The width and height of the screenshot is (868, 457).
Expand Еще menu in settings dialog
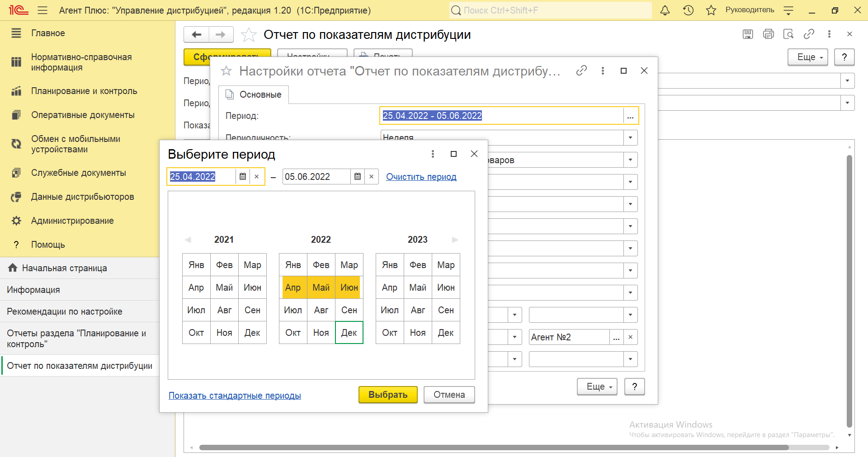tap(597, 386)
